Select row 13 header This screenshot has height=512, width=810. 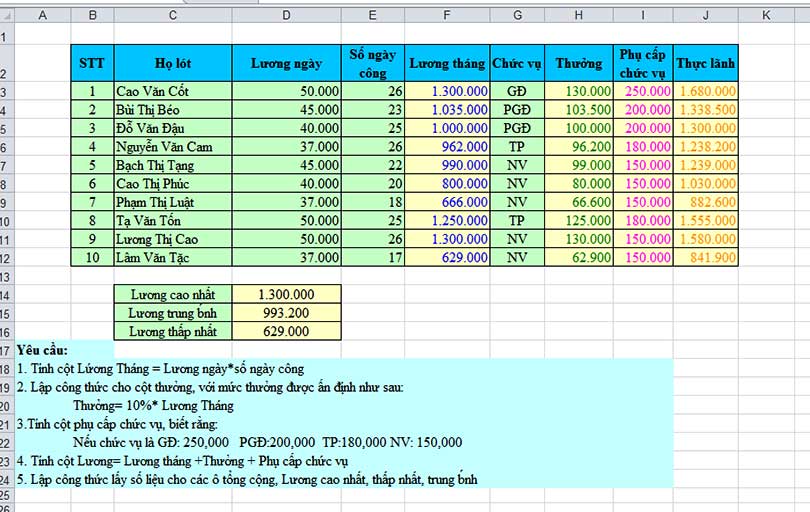[6, 276]
